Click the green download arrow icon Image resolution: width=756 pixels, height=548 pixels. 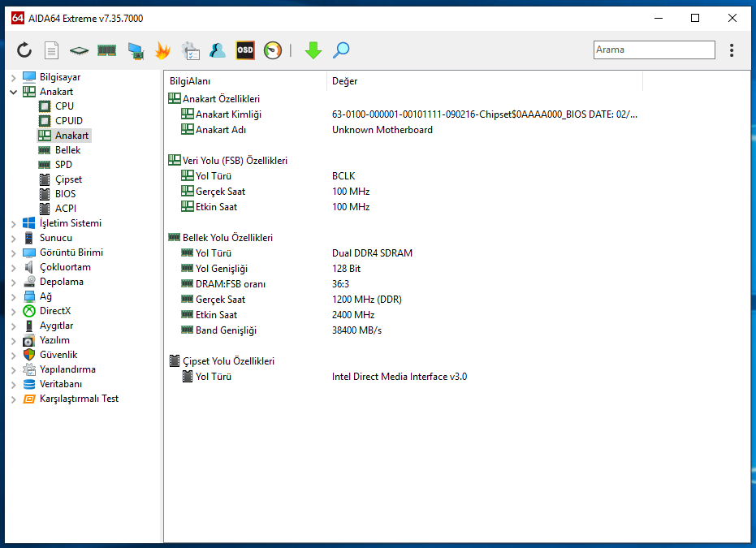click(313, 50)
